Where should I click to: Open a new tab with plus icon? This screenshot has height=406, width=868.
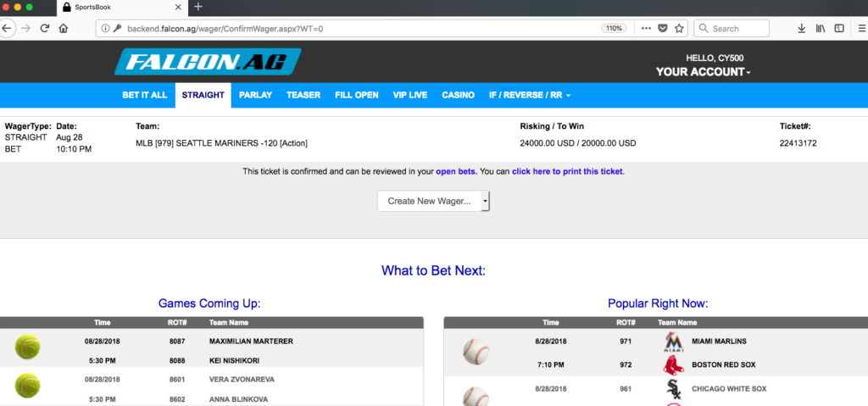coord(198,7)
